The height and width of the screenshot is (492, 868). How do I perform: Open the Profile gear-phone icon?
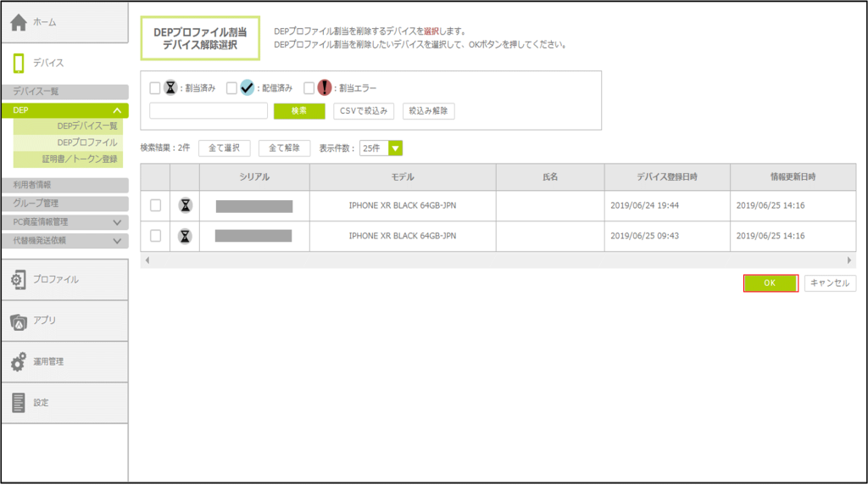pos(19,279)
